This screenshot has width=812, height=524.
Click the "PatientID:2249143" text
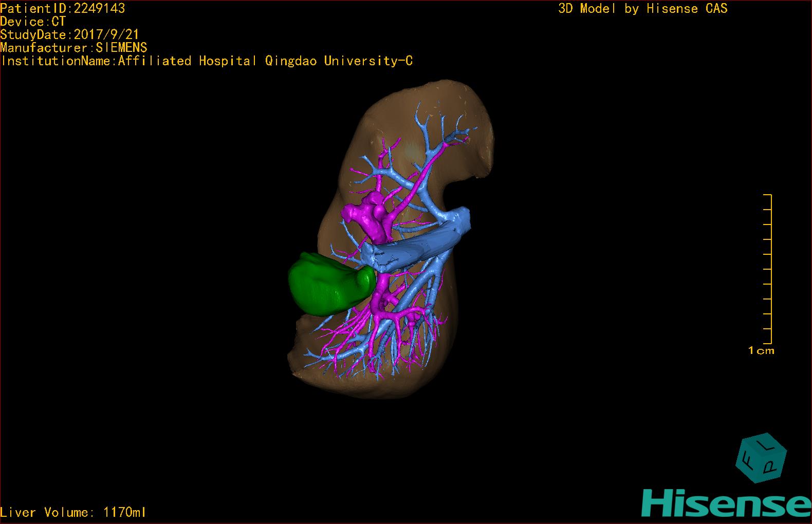[63, 8]
